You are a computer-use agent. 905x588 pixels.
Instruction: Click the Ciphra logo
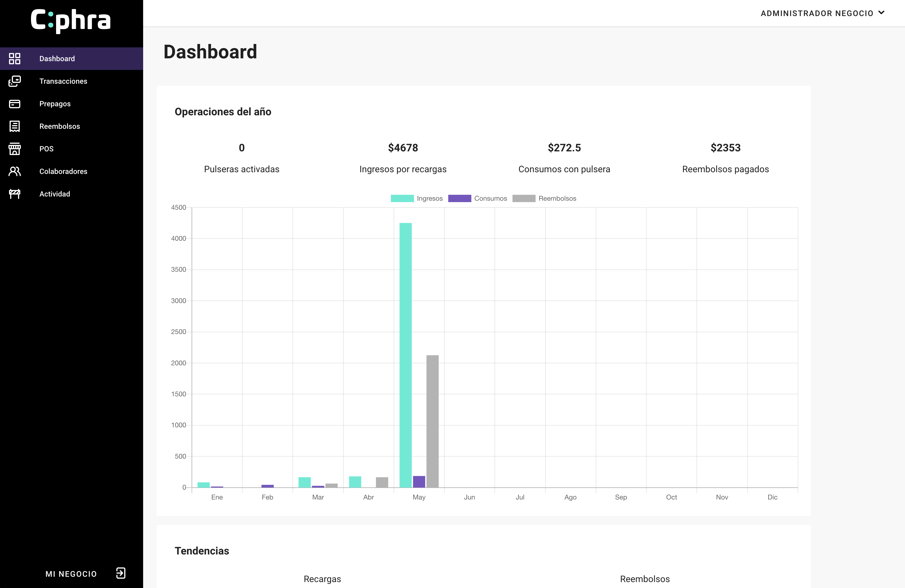[71, 21]
